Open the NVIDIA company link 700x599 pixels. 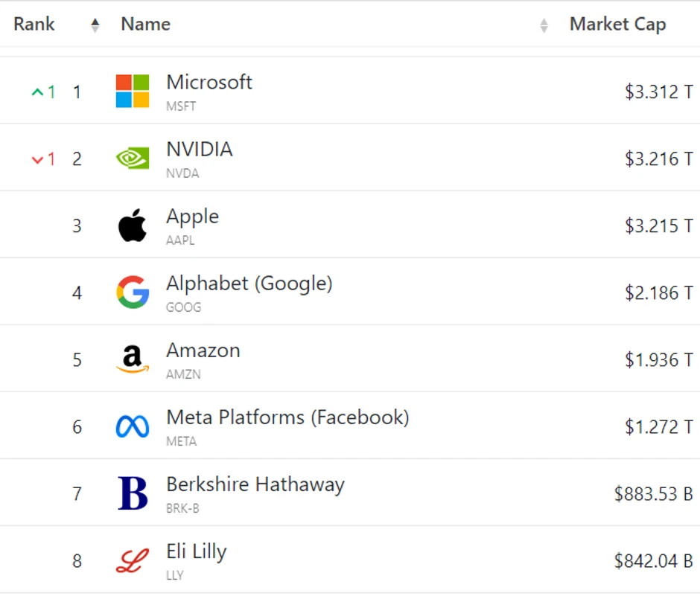point(200,149)
